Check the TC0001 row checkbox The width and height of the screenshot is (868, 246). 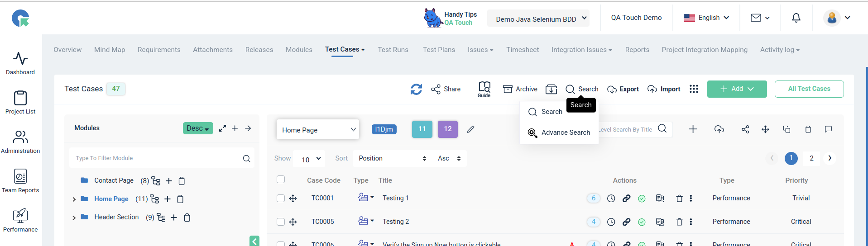coord(281,198)
